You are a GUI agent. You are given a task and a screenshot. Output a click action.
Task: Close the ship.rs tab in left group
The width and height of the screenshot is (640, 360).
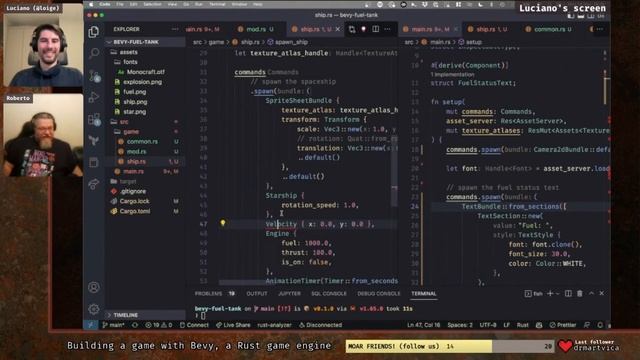point(338,29)
